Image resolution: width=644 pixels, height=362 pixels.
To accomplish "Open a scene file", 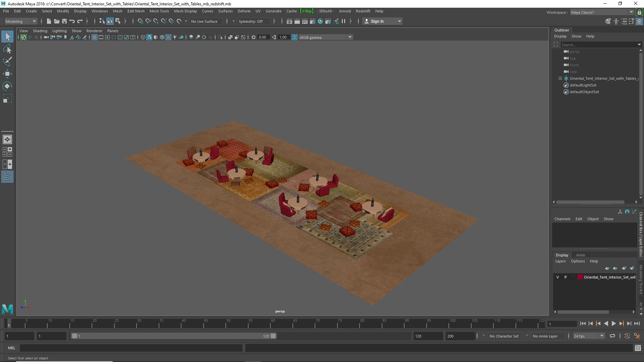I will [57, 21].
